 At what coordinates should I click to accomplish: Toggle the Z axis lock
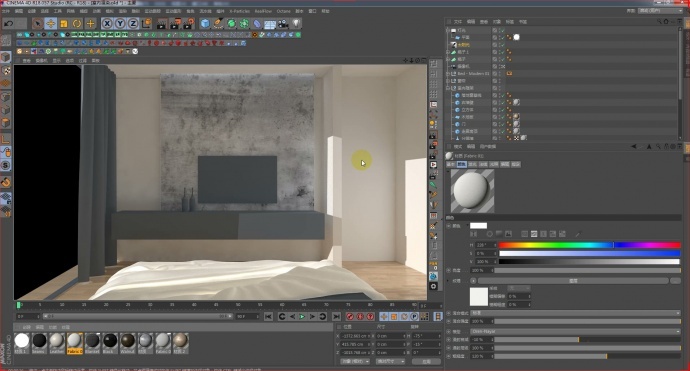click(x=133, y=23)
